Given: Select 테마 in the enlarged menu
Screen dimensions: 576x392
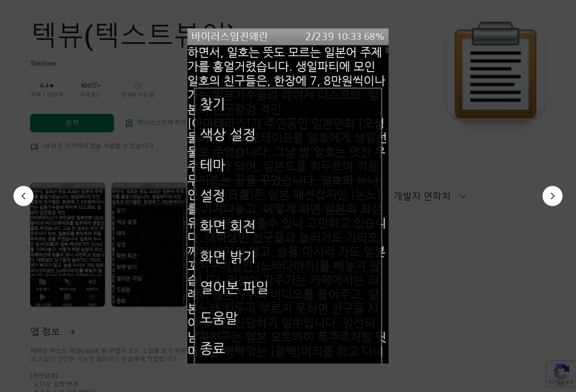Looking at the screenshot, I should click(x=288, y=165).
